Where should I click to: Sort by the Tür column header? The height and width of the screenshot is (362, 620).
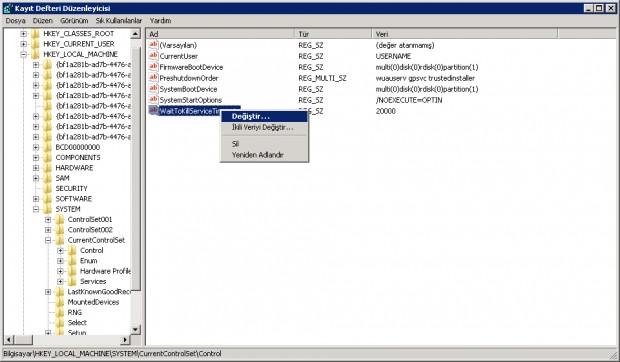click(x=333, y=34)
